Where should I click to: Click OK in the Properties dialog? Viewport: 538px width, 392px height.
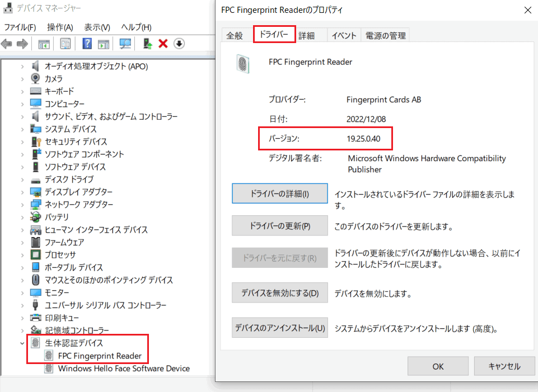[438, 366]
